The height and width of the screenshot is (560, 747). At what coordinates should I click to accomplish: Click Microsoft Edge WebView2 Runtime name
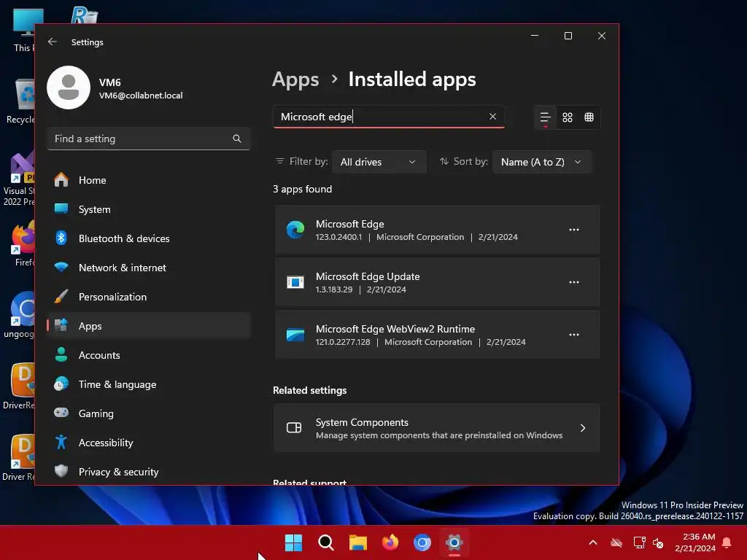pyautogui.click(x=395, y=329)
